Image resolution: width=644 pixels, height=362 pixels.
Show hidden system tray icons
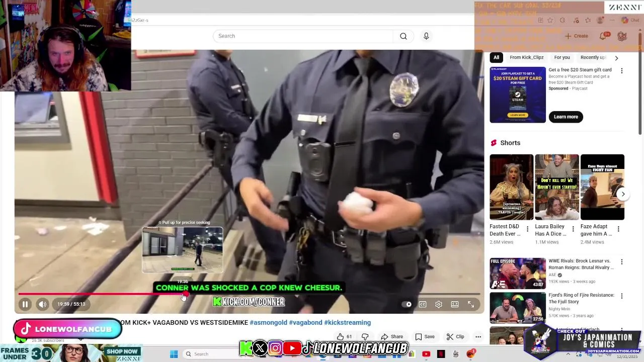point(569,354)
